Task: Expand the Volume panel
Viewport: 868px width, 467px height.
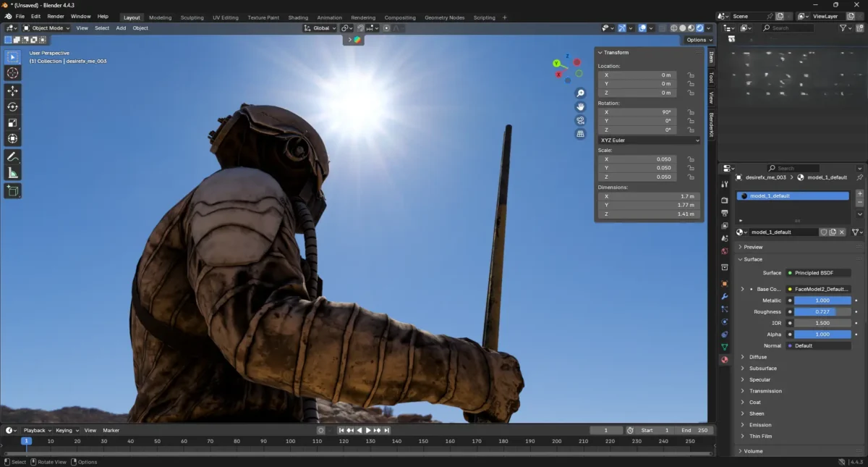Action: click(753, 451)
